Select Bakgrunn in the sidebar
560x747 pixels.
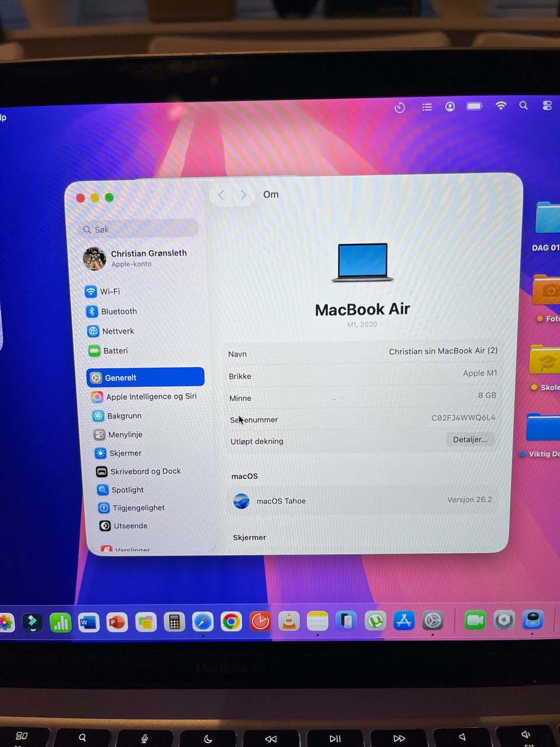(117, 416)
